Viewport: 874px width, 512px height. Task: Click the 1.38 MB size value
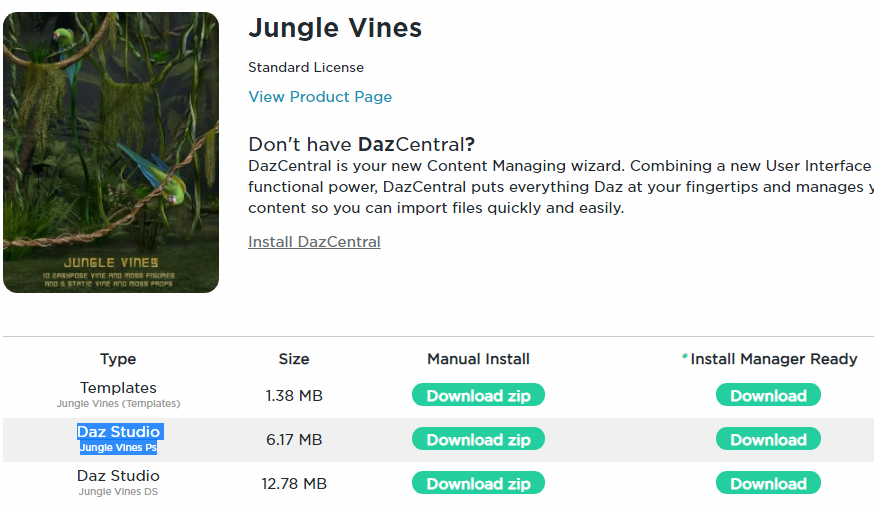294,396
